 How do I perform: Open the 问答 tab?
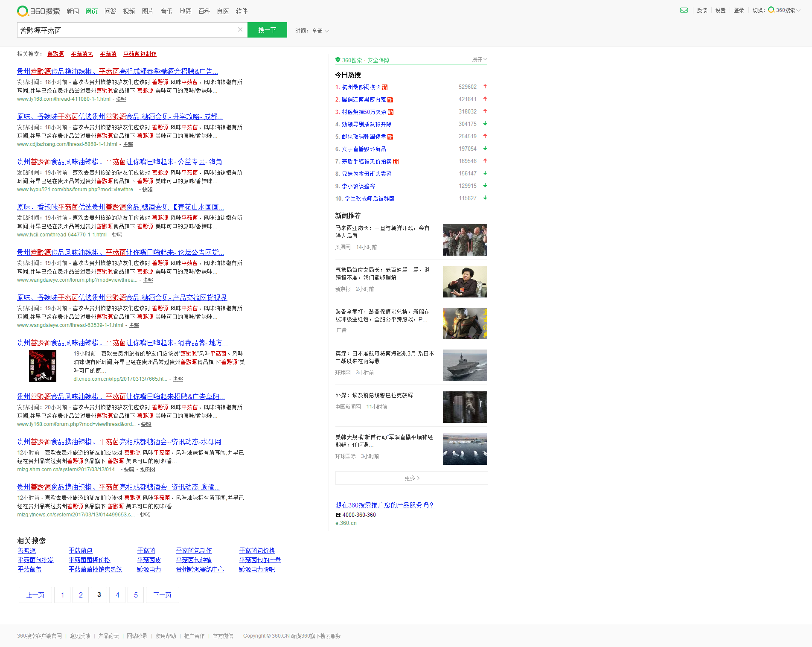pyautogui.click(x=110, y=11)
